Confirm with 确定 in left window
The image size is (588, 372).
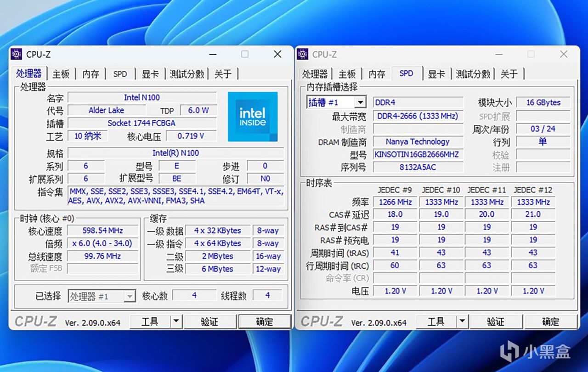pyautogui.click(x=265, y=321)
